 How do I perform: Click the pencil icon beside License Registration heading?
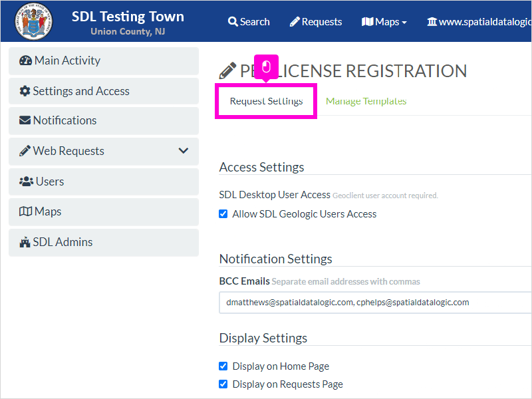[227, 70]
